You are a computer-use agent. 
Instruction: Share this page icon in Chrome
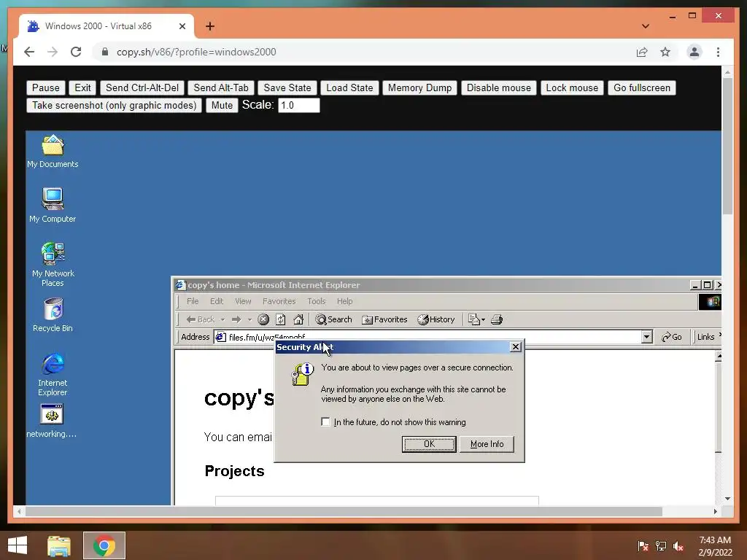[642, 52]
